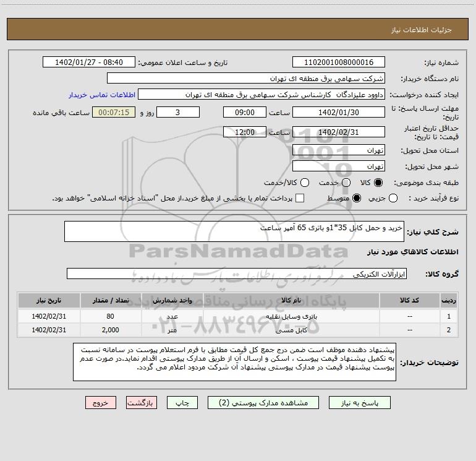
Task: Click the unit cell متر
Action: click(x=172, y=330)
